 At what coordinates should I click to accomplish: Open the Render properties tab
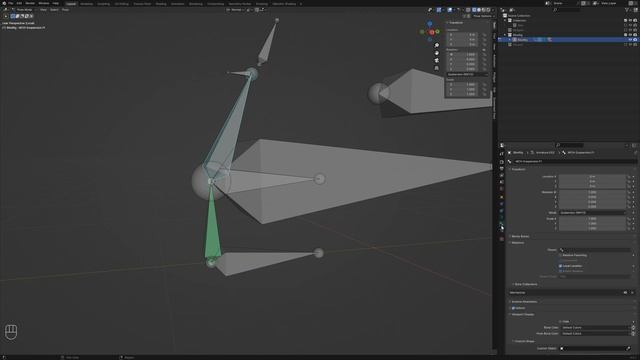502,162
